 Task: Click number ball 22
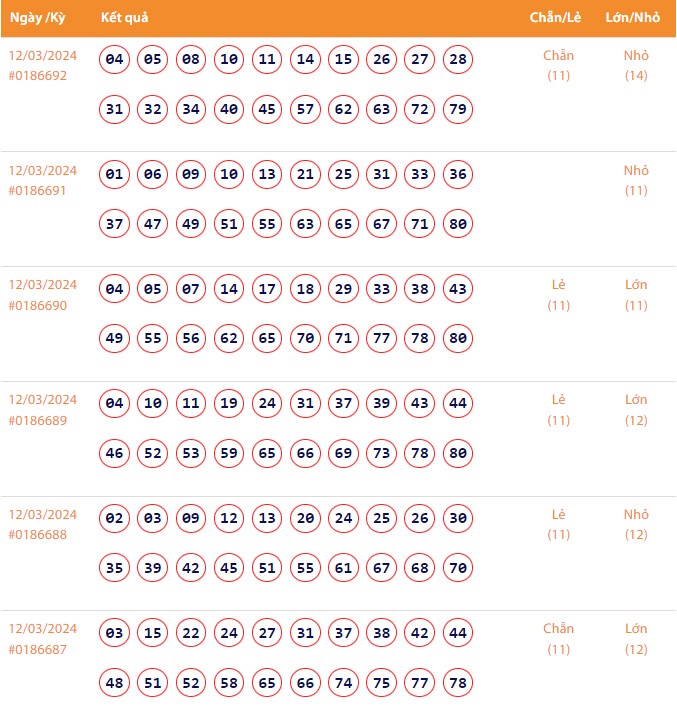(191, 633)
